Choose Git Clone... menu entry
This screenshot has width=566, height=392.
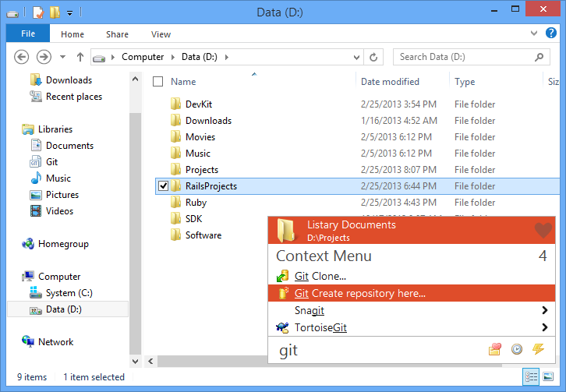point(411,276)
